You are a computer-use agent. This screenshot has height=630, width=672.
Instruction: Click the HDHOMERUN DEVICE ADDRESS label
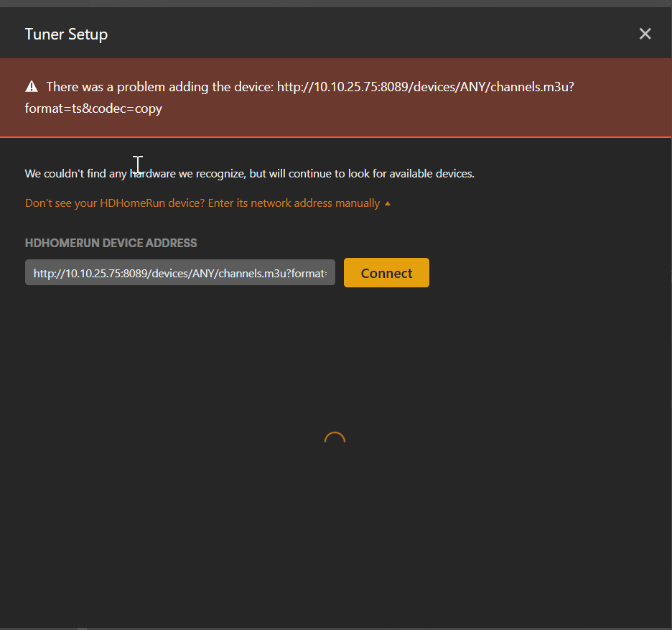(x=111, y=243)
